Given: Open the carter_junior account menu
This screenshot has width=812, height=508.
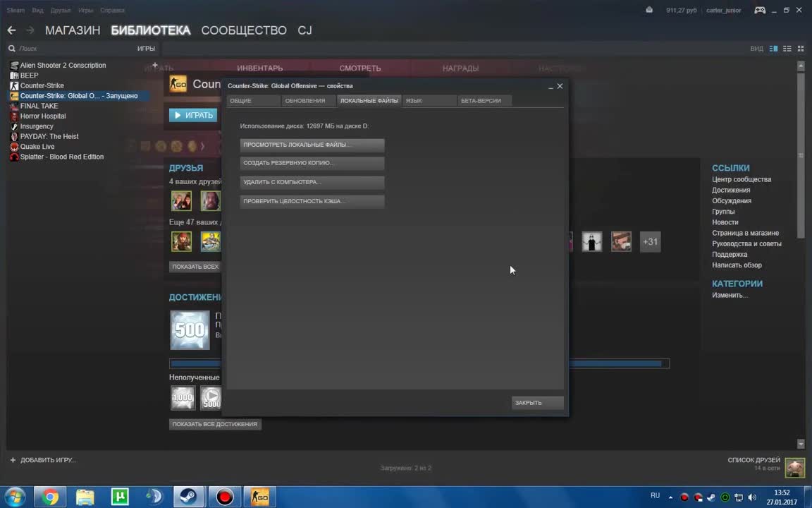Looking at the screenshot, I should click(x=723, y=11).
